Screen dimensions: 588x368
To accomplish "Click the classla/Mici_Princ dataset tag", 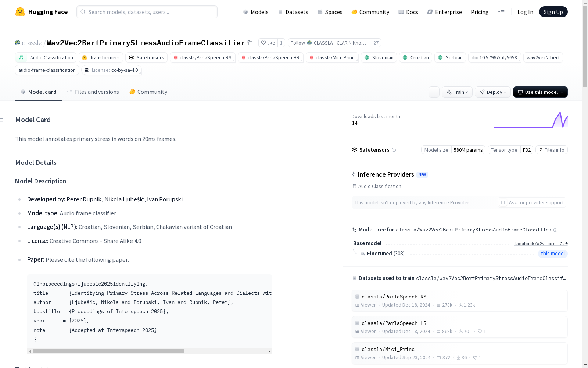I will (x=332, y=57).
